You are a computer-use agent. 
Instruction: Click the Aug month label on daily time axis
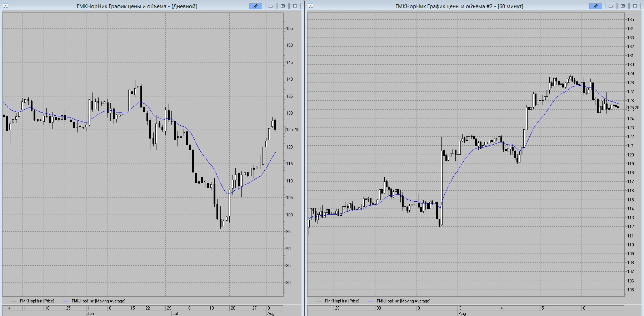[271, 314]
